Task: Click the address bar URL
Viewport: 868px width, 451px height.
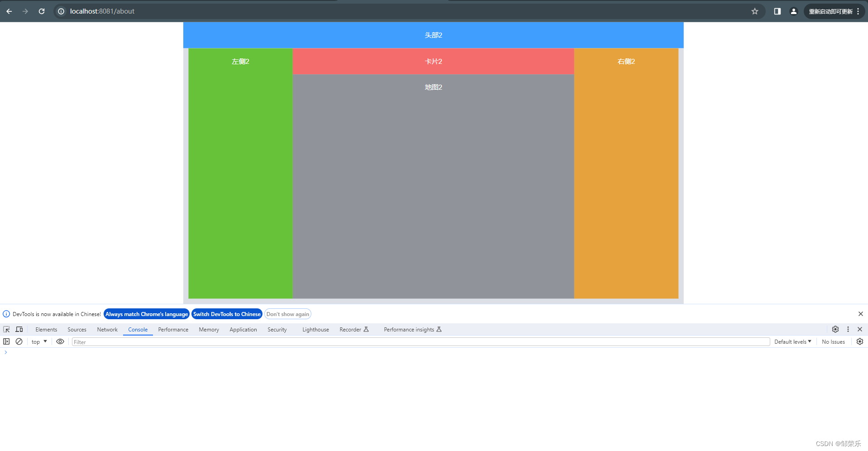Action: tap(102, 11)
